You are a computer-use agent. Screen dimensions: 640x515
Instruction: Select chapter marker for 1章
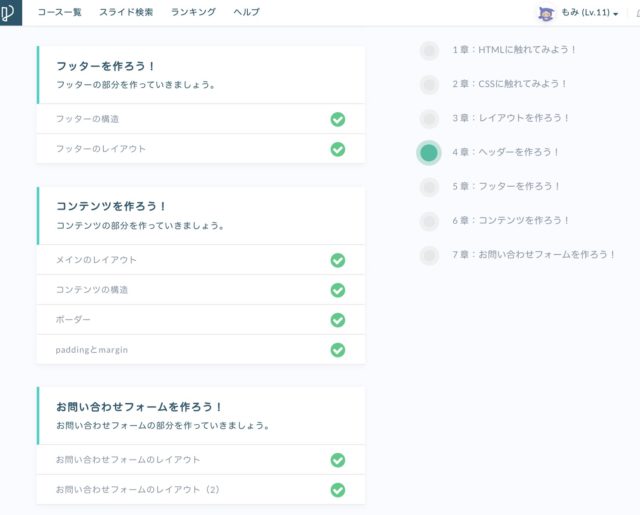pyautogui.click(x=429, y=51)
